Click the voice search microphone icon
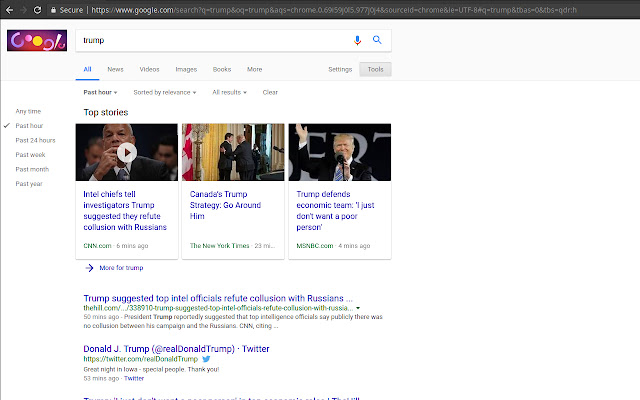 pyautogui.click(x=358, y=40)
